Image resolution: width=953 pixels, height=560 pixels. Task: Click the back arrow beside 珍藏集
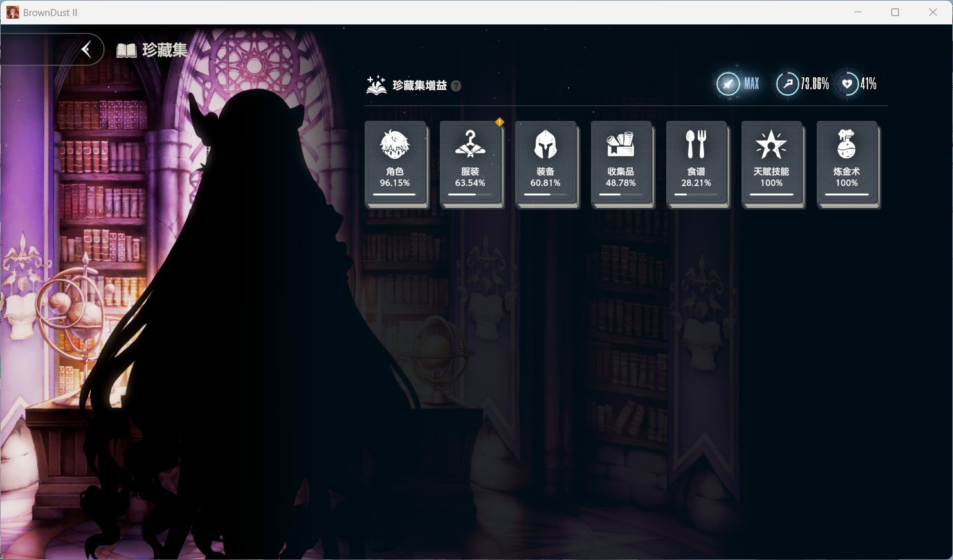(86, 50)
